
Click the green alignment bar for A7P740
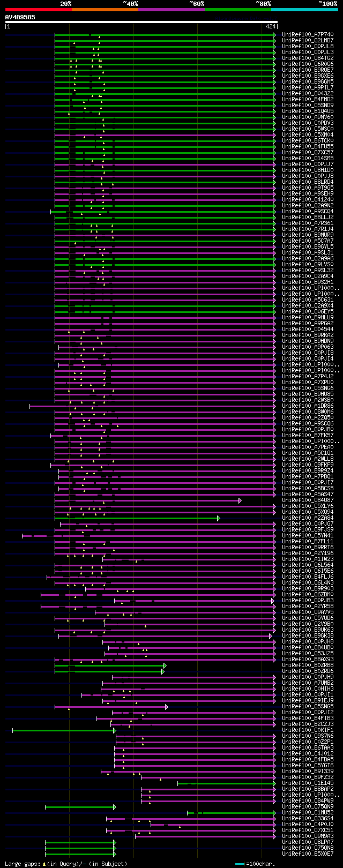(x=165, y=34)
